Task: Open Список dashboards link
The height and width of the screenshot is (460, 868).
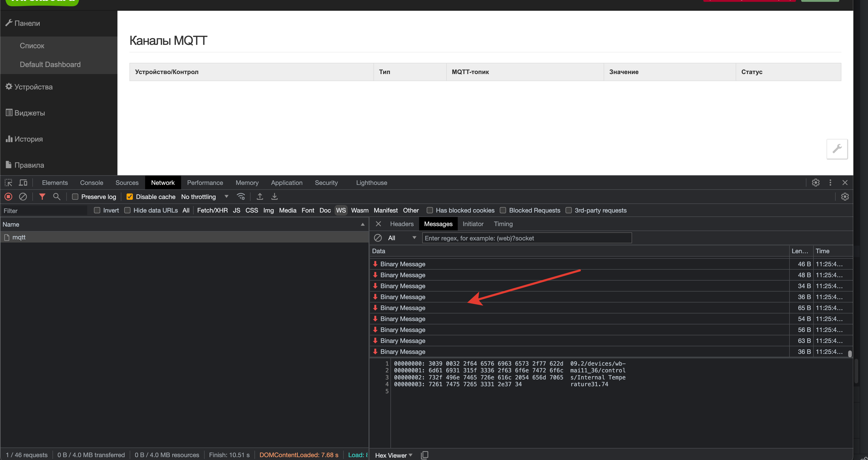Action: pyautogui.click(x=32, y=46)
